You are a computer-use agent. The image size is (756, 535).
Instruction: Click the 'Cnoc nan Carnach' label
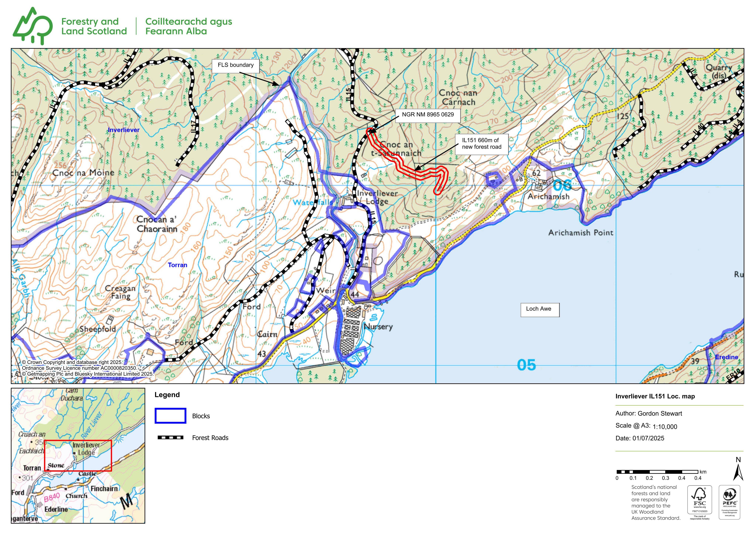coord(458,98)
